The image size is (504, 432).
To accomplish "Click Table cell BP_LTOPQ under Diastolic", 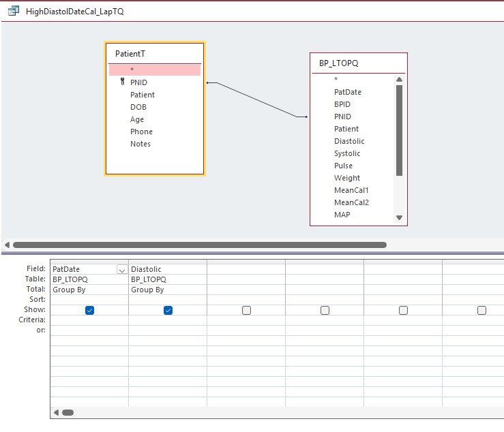I will point(168,279).
